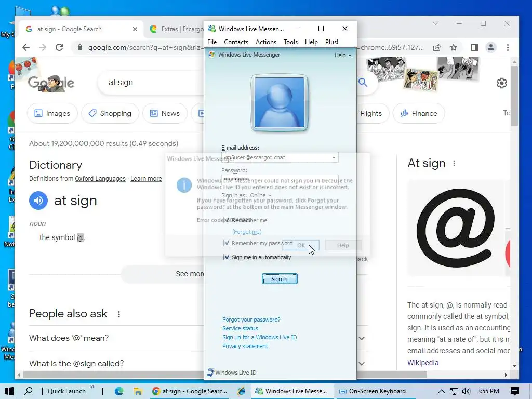Click OK on the sign-in error dialog
This screenshot has width=532, height=399.
point(301,245)
